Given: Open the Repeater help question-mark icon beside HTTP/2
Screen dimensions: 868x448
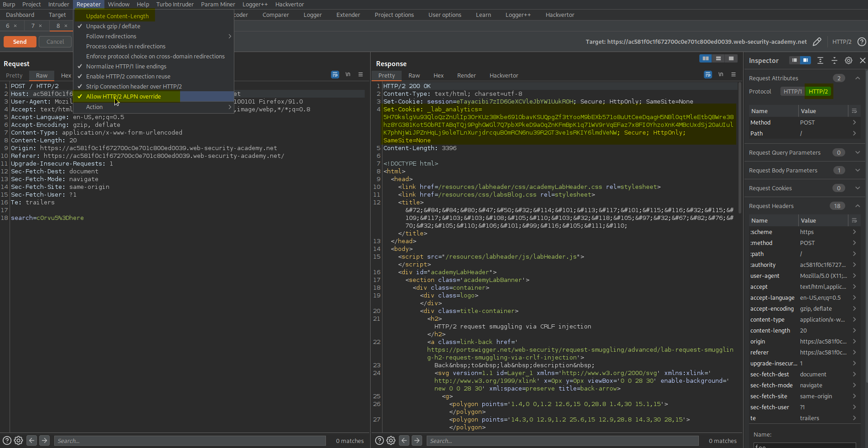Looking at the screenshot, I should pyautogui.click(x=861, y=42).
